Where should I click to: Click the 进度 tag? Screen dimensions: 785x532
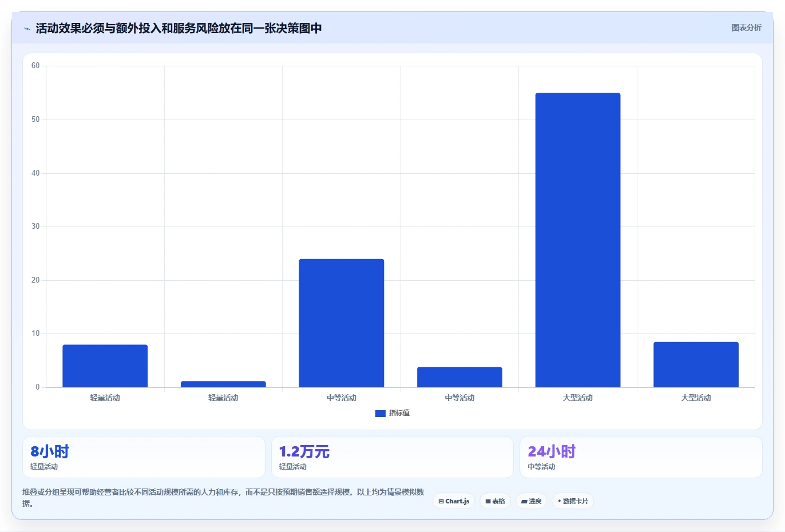coord(532,501)
